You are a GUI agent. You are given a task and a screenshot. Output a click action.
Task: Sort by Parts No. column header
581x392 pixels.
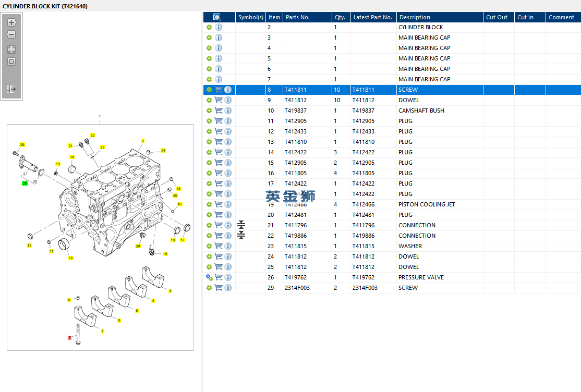click(x=297, y=17)
